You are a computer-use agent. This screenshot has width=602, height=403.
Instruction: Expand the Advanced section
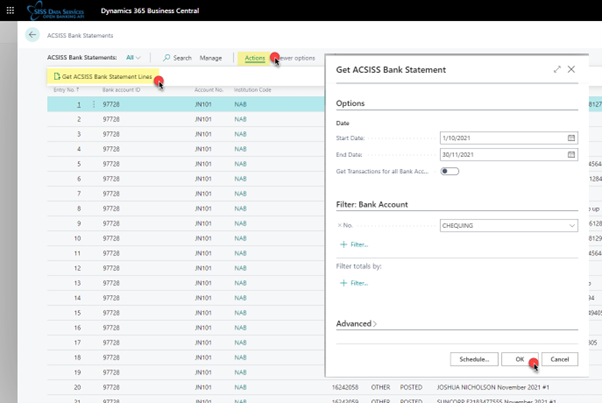coord(358,324)
